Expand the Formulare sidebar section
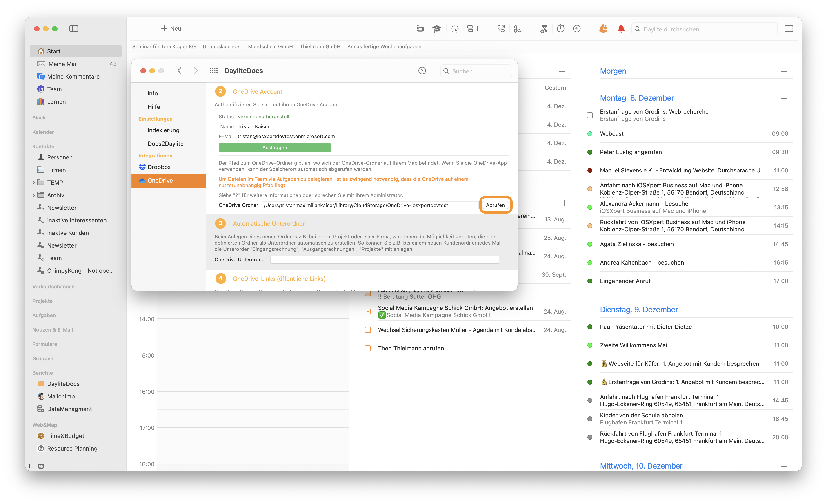The width and height of the screenshot is (827, 504). pos(45,344)
